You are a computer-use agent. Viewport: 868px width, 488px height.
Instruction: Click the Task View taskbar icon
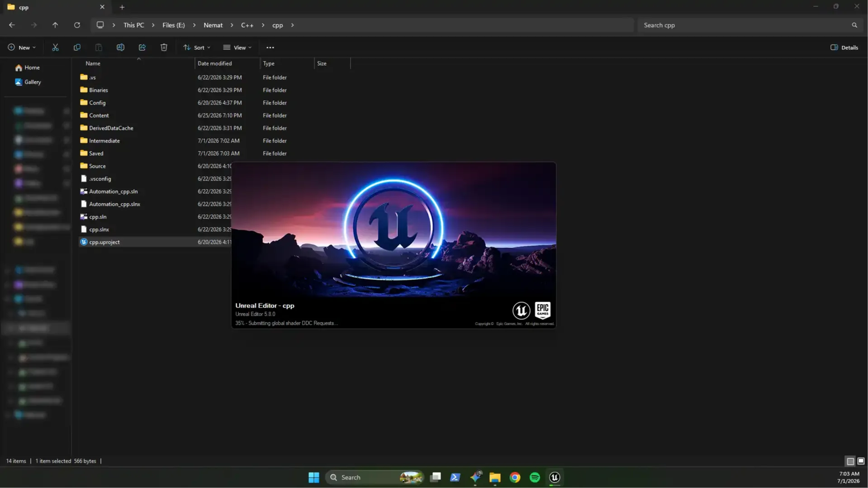[436, 478]
